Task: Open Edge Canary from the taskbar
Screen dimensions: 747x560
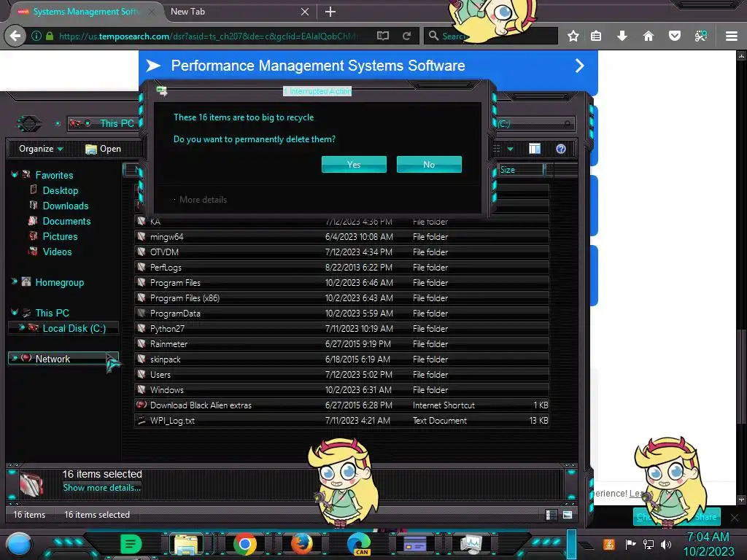Action: [359, 544]
